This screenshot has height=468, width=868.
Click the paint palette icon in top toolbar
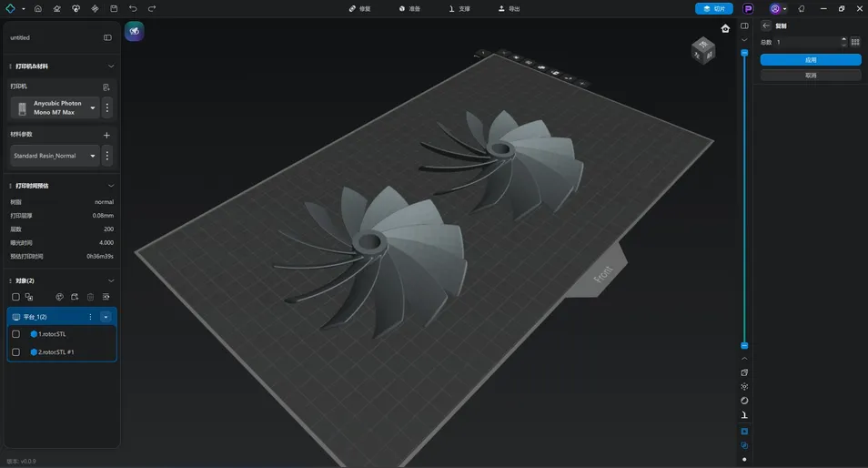(x=76, y=8)
